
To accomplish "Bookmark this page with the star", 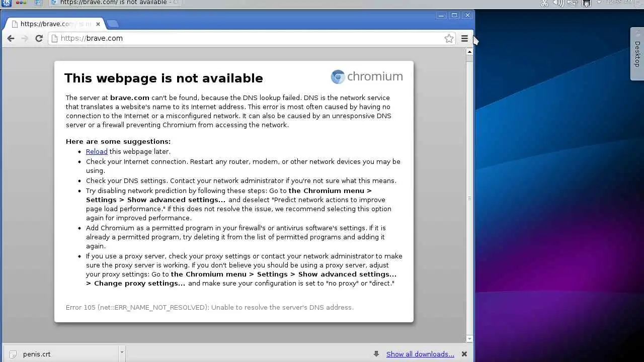I will [449, 38].
